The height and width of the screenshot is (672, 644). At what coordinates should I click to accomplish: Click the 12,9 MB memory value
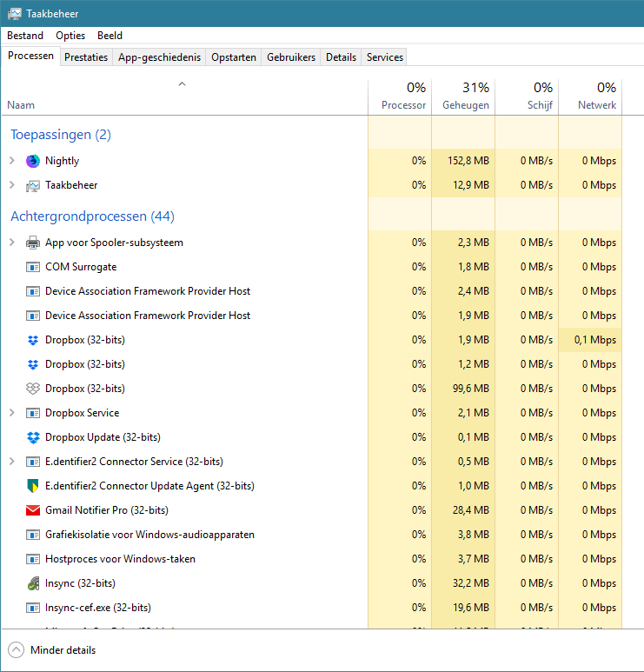[471, 185]
